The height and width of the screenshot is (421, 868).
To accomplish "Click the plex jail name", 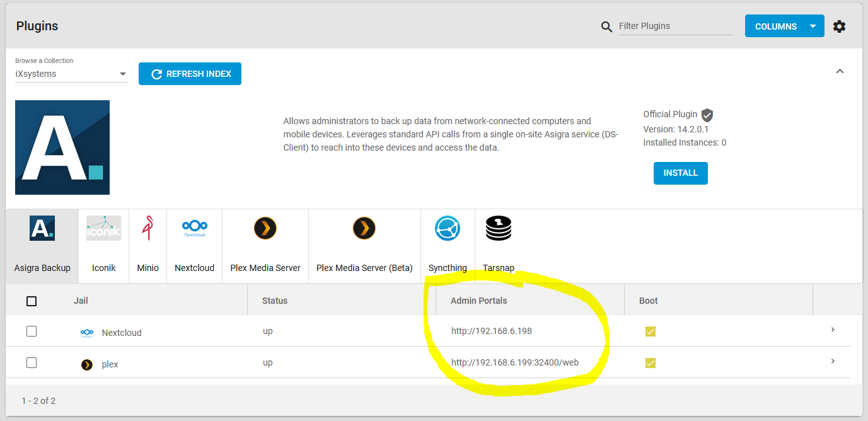I will click(x=110, y=364).
